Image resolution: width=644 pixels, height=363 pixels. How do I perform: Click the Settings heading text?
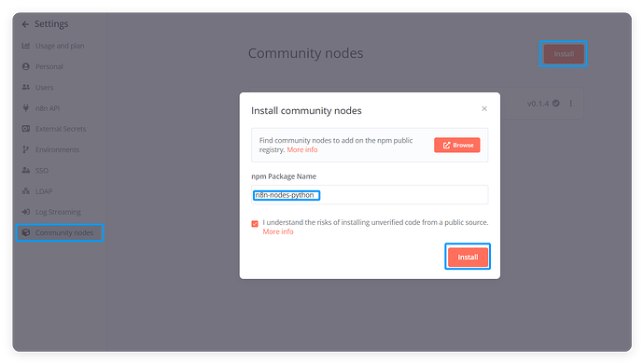click(x=51, y=24)
